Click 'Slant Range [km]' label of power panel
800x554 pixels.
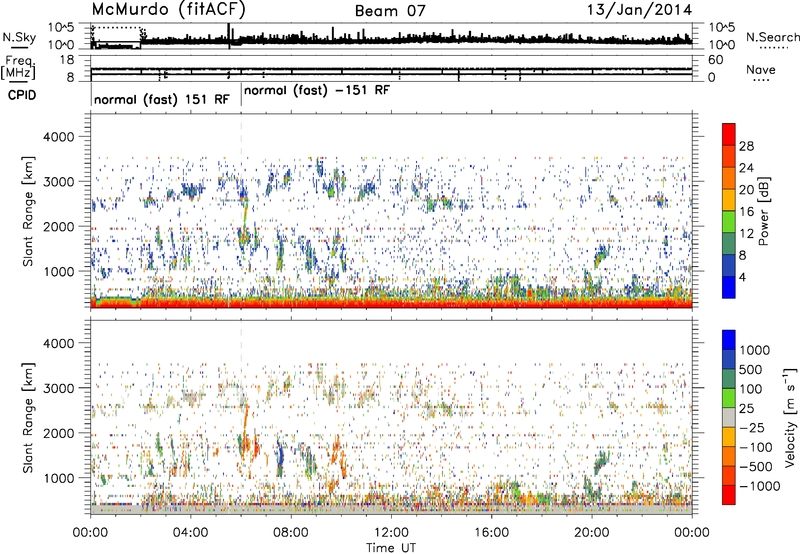tap(28, 211)
